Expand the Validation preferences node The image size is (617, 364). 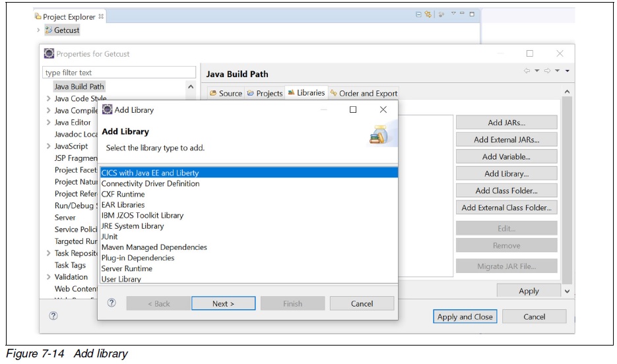[48, 277]
